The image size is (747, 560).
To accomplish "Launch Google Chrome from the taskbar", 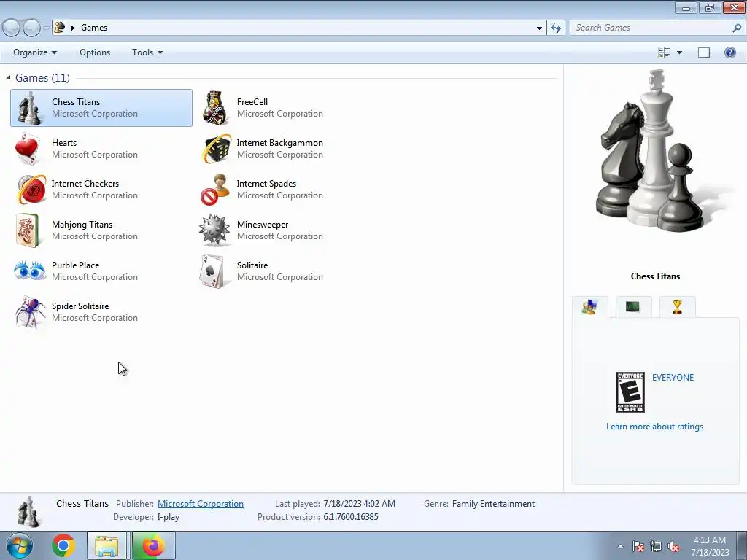I will (63, 545).
